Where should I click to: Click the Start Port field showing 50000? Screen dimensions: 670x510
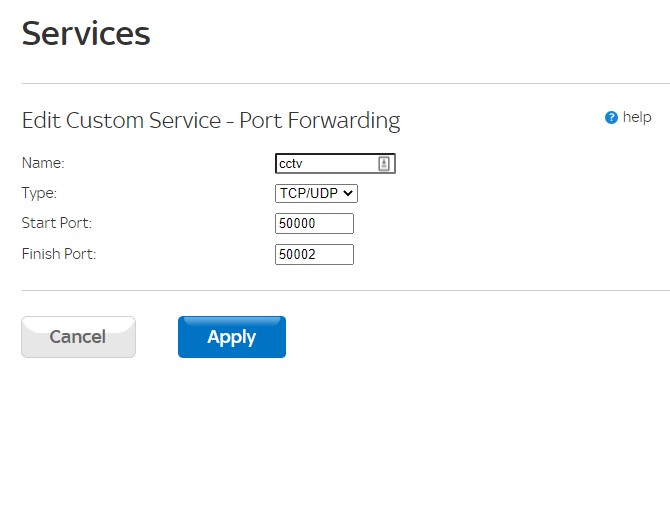(314, 224)
